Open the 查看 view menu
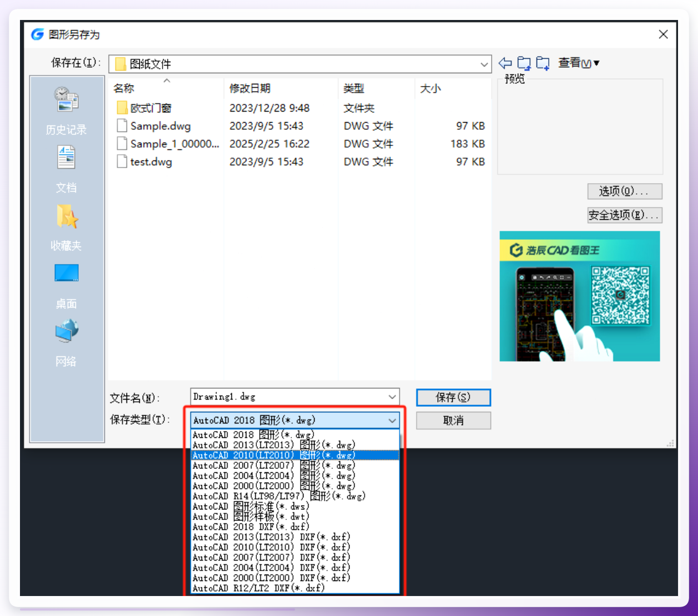Image resolution: width=698 pixels, height=616 pixels. click(x=578, y=63)
